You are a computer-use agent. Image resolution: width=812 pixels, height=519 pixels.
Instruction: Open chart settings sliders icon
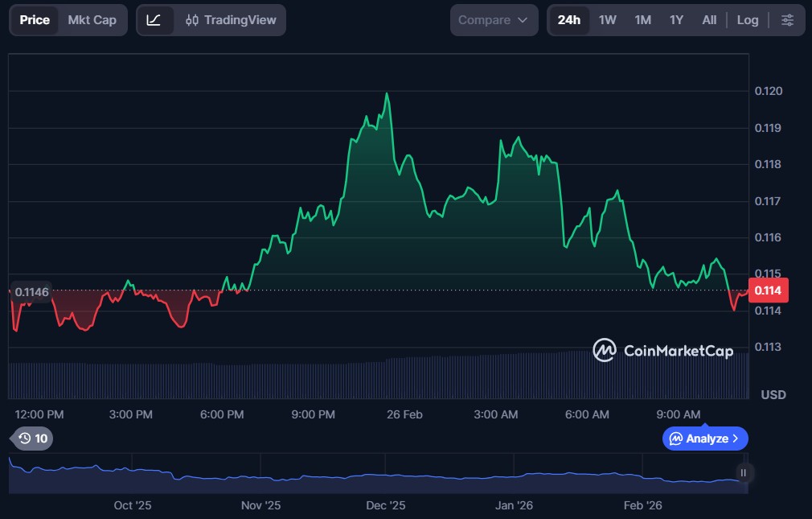(787, 20)
